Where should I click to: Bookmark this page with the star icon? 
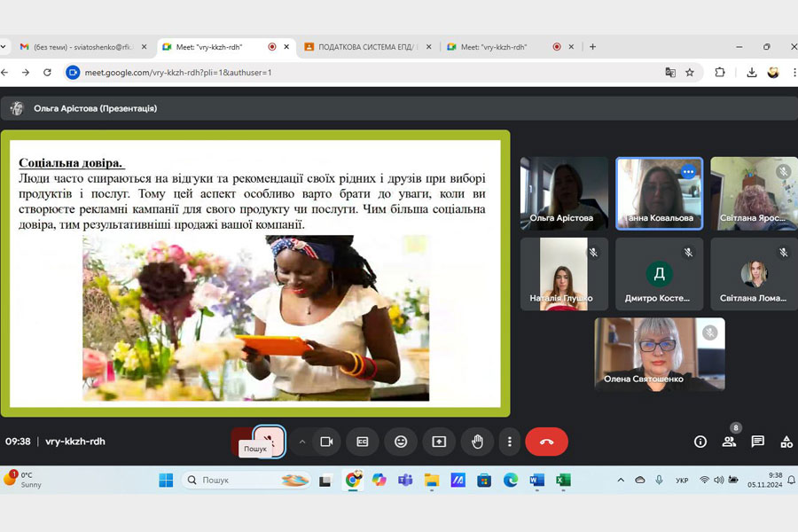pos(690,73)
